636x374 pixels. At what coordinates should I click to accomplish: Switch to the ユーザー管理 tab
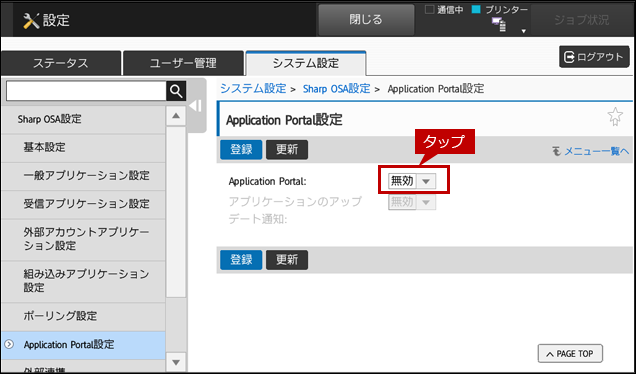183,63
